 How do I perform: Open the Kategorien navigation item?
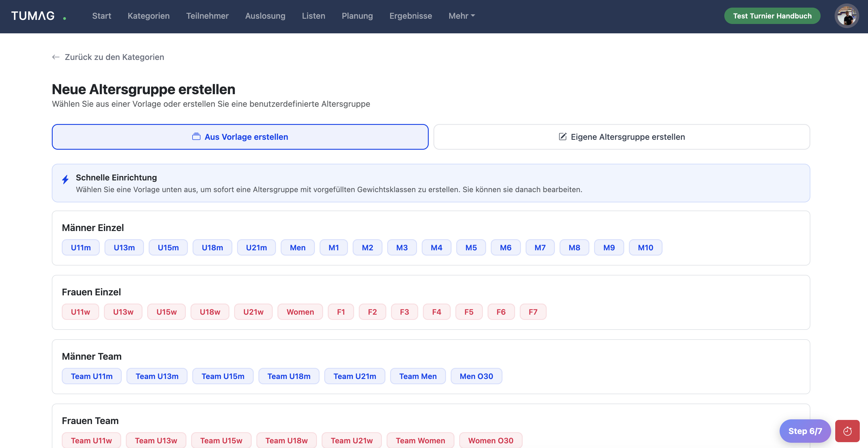(x=149, y=16)
